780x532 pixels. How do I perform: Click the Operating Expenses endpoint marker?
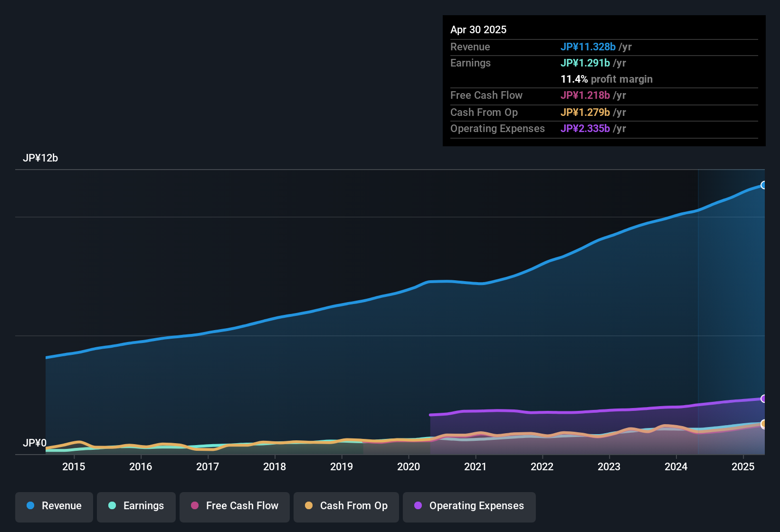click(x=763, y=399)
